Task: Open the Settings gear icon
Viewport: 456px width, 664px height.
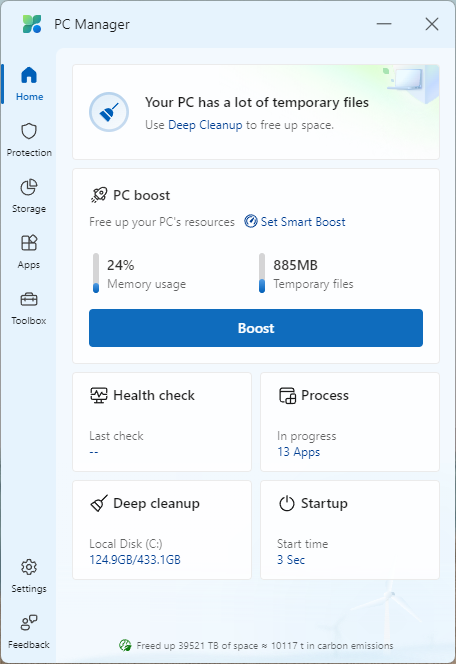Action: tap(29, 567)
